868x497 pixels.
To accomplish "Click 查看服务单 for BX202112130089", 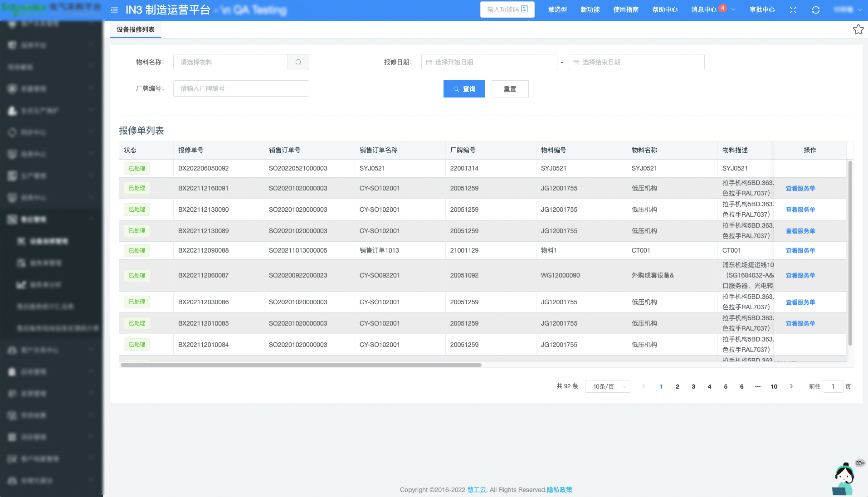I will pos(800,231).
